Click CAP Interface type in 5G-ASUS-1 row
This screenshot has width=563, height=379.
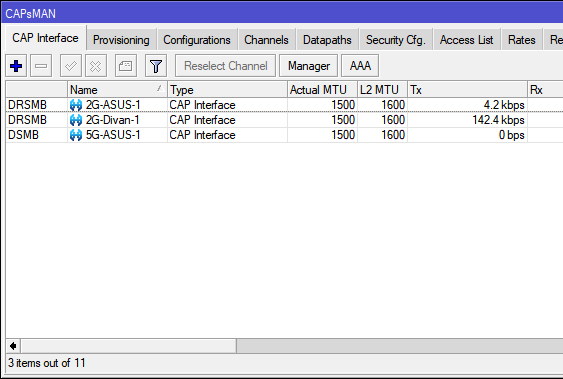click(203, 135)
